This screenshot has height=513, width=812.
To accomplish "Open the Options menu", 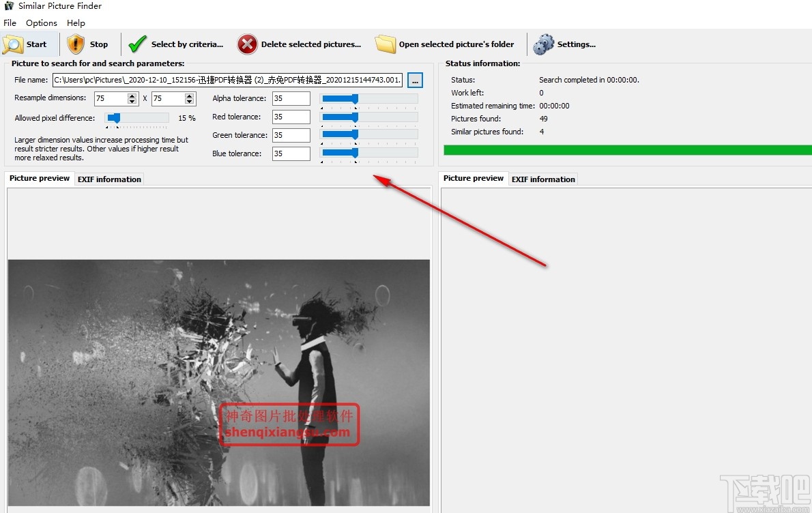I will point(41,23).
